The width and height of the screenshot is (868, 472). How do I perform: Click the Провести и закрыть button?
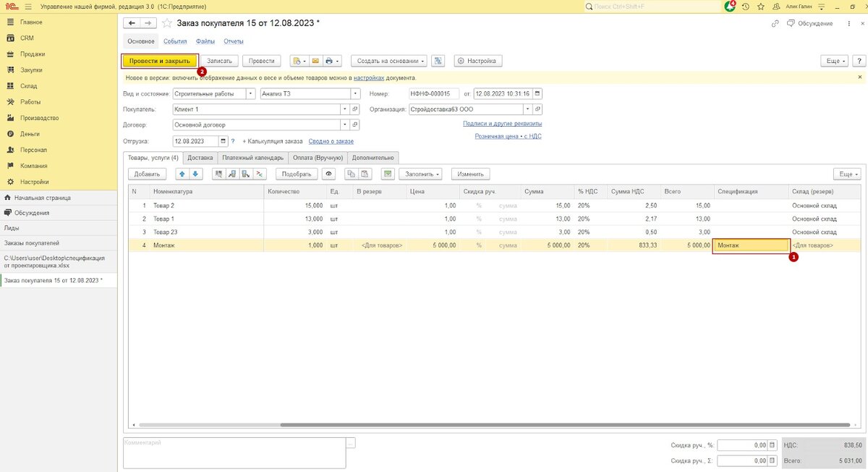(x=159, y=62)
